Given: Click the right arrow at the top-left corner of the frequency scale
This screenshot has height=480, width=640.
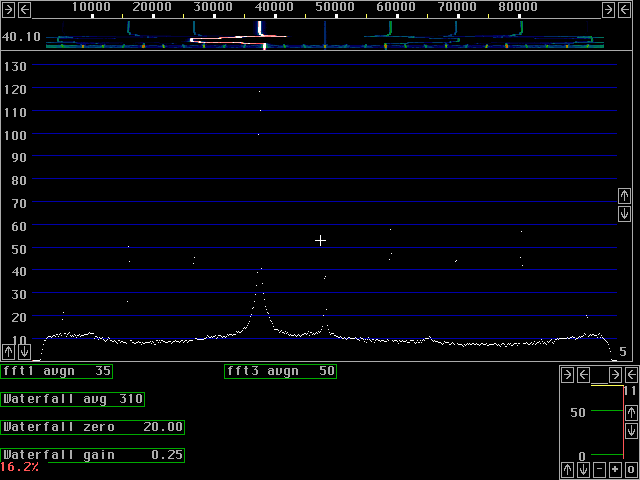Looking at the screenshot, I should [8, 10].
